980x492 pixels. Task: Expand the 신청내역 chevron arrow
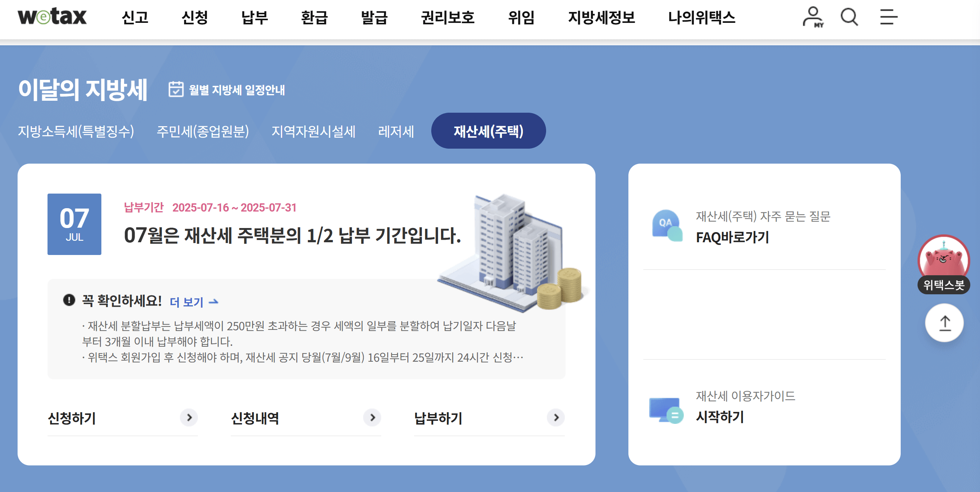pos(373,418)
